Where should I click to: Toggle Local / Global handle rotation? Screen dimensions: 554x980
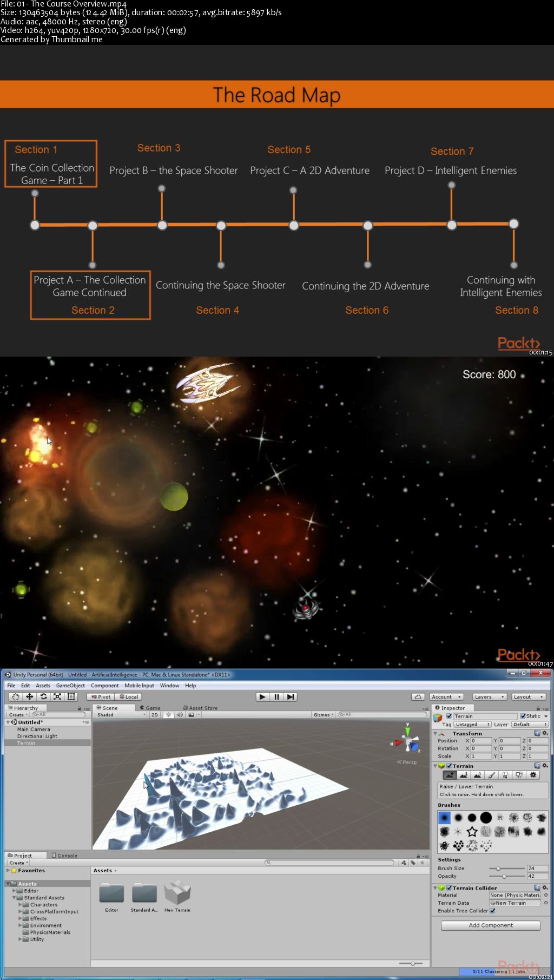[128, 696]
